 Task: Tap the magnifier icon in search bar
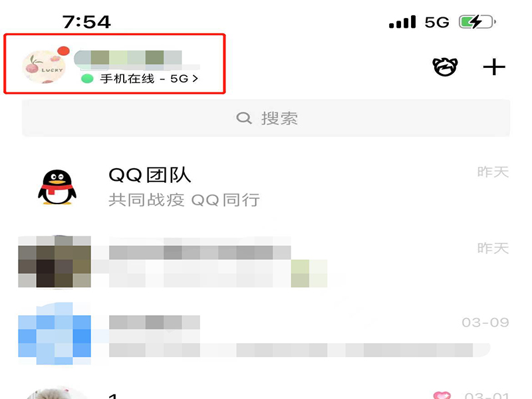[x=244, y=118]
